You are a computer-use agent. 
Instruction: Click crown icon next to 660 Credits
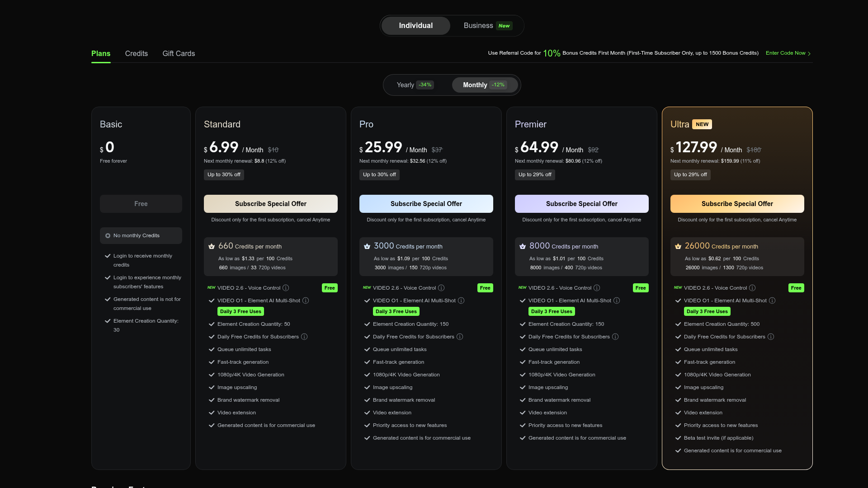click(x=212, y=246)
